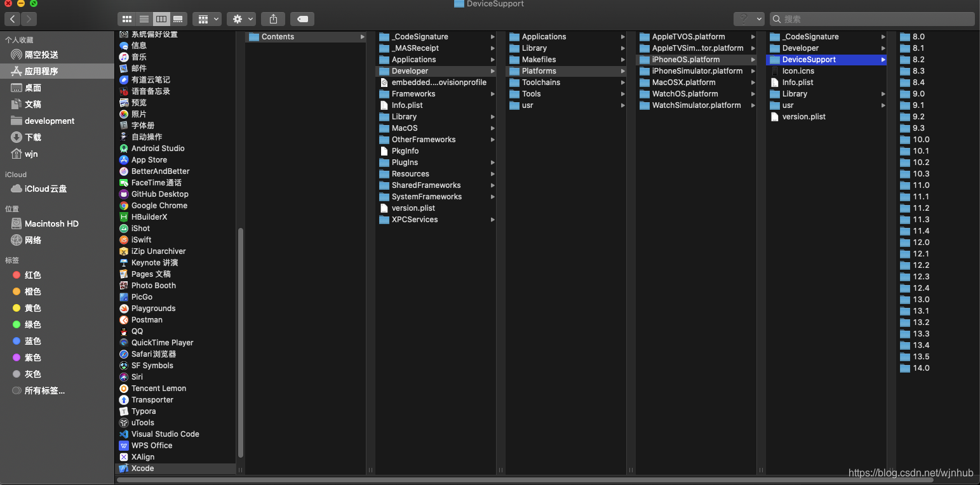Image resolution: width=980 pixels, height=485 pixels.
Task: Select the QQ app icon
Action: (124, 331)
